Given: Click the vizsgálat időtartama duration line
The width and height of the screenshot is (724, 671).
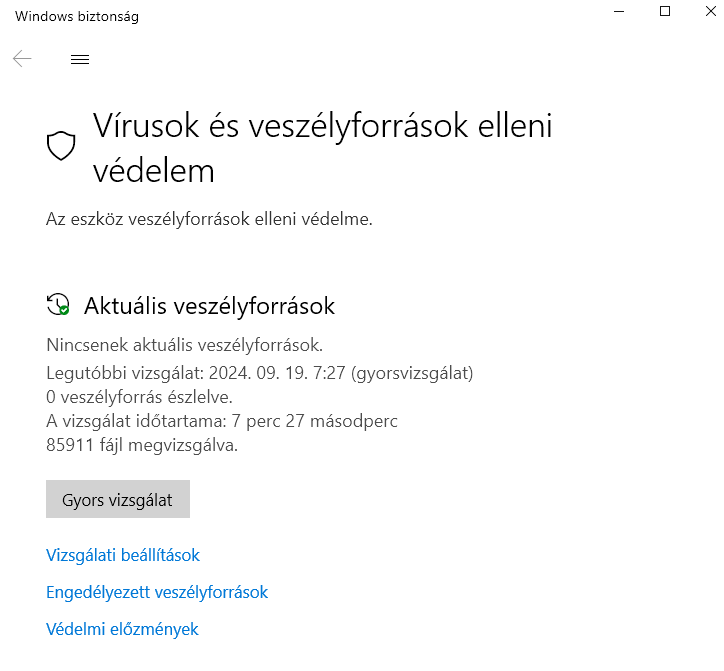Looking at the screenshot, I should click(222, 421).
